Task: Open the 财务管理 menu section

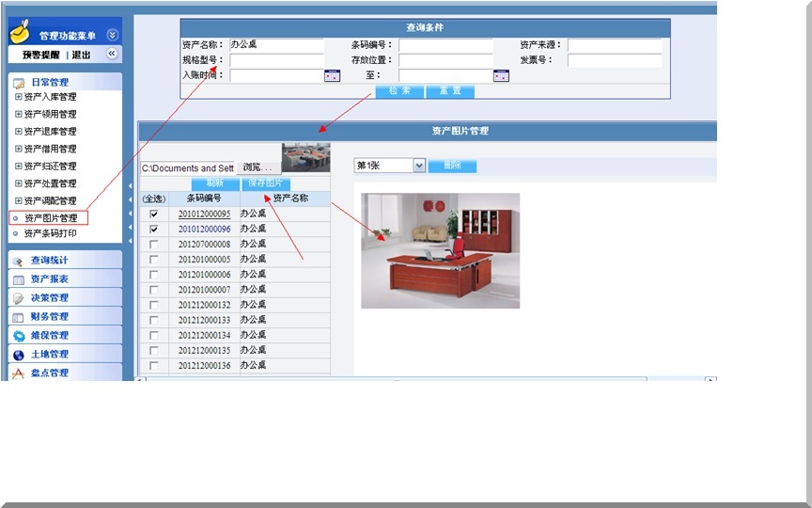Action: tap(49, 317)
